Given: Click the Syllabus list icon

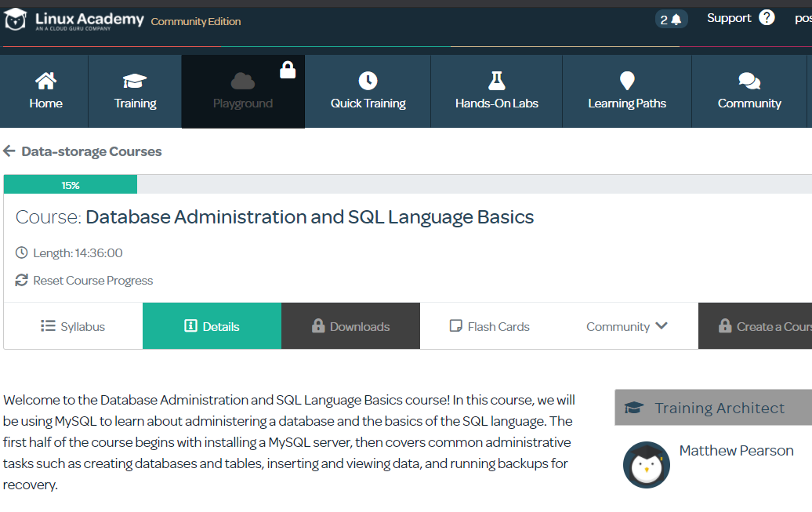Looking at the screenshot, I should tap(48, 325).
